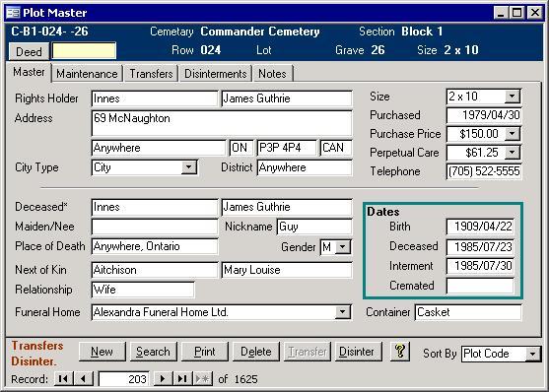Click the postal code field P3P 4P4

tap(287, 148)
